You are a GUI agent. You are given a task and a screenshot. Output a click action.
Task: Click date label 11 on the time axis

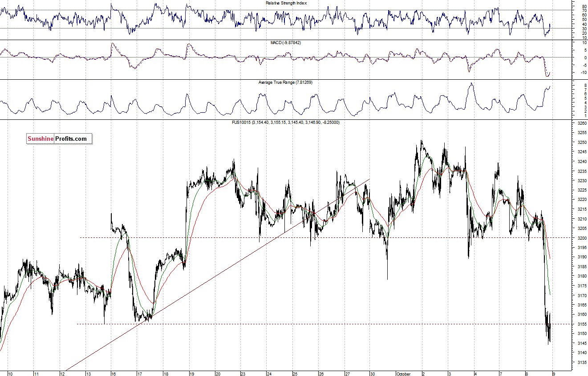pyautogui.click(x=36, y=374)
